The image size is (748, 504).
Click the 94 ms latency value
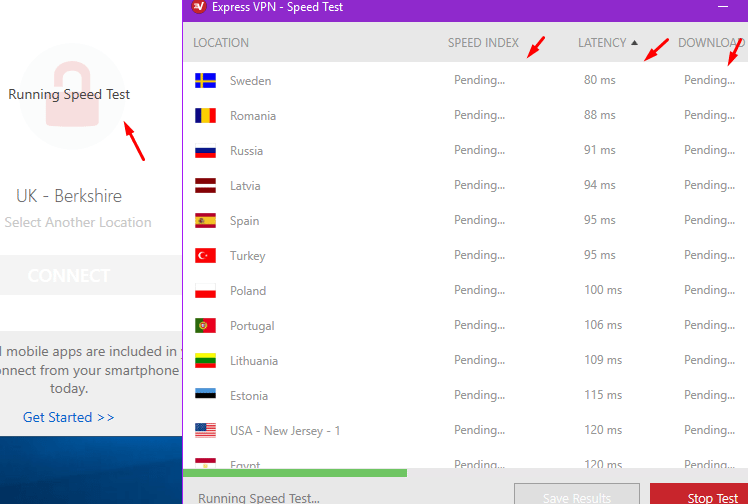[600, 185]
